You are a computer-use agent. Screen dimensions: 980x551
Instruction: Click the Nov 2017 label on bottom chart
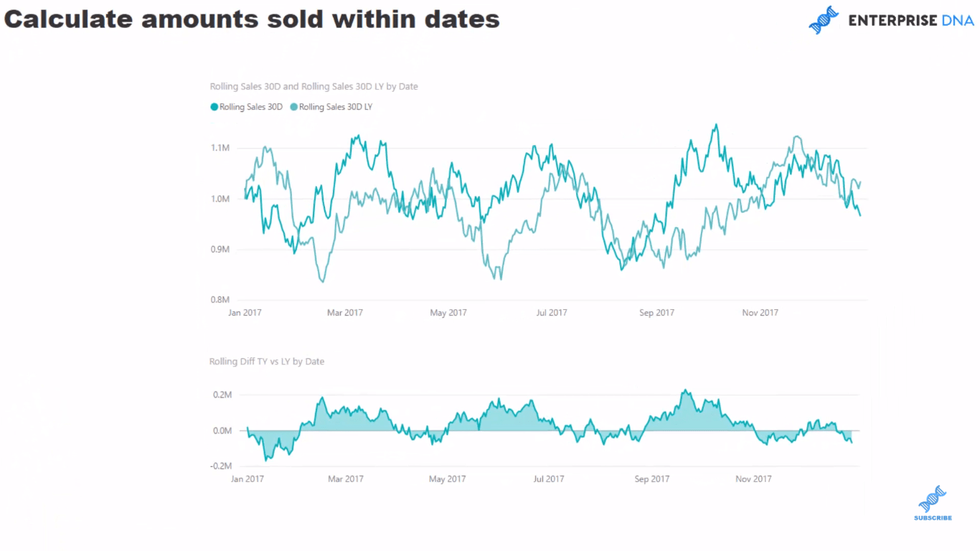(753, 479)
